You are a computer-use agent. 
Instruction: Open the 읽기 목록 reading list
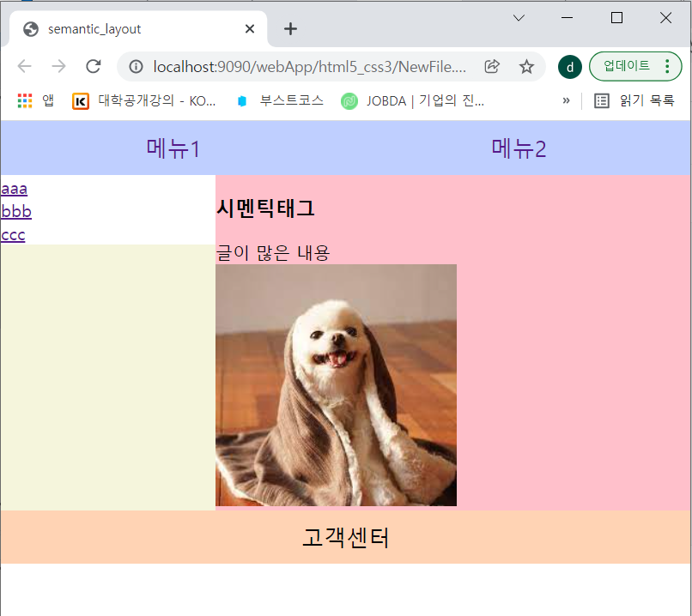point(634,101)
